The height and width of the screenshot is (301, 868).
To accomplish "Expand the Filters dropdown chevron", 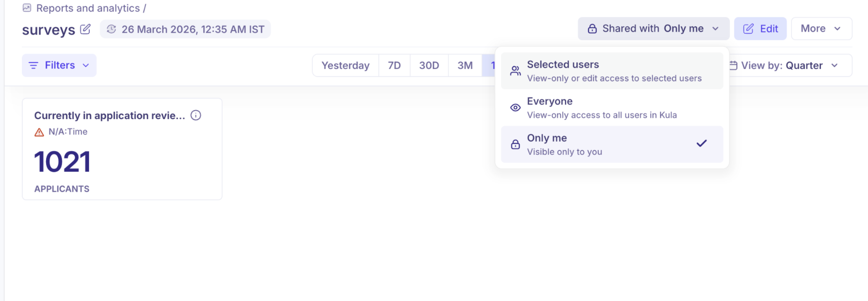I will [86, 66].
